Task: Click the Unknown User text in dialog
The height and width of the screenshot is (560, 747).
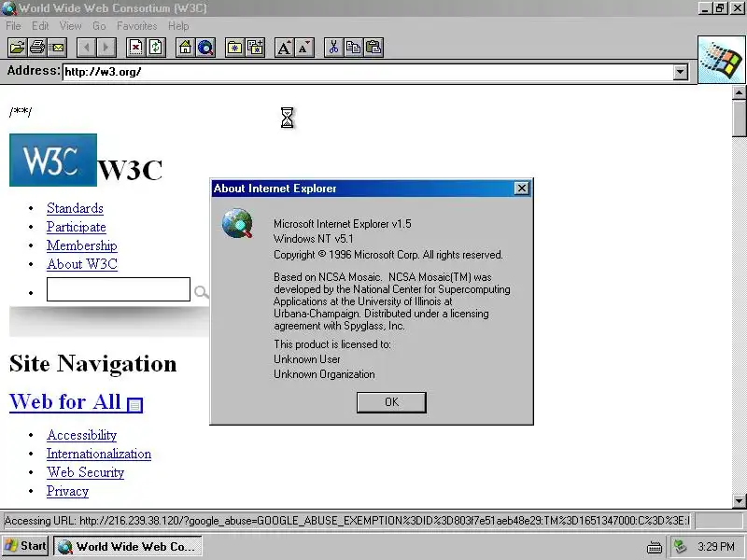Action: 307,359
